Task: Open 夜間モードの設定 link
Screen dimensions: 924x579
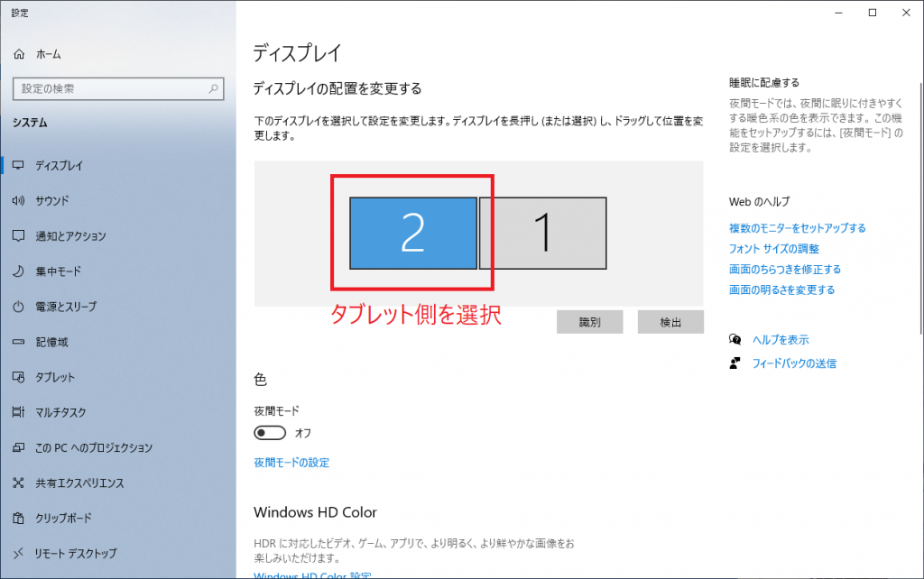Action: point(291,463)
